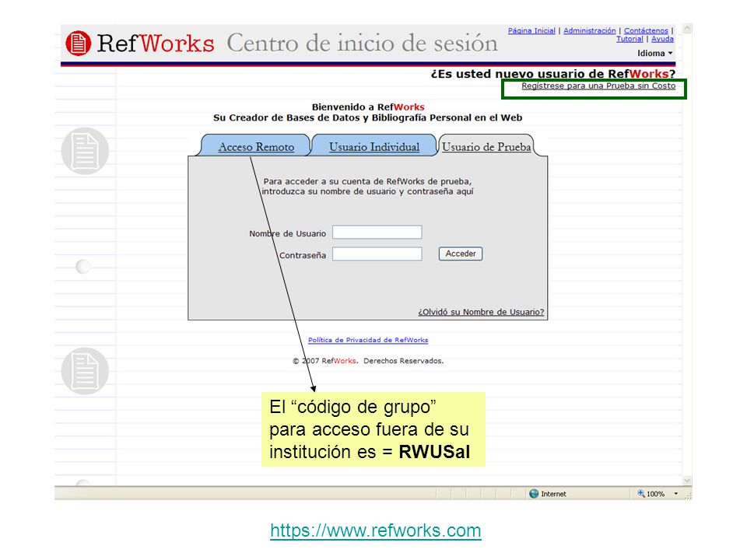
Task: Click the Acceder button
Action: point(460,254)
